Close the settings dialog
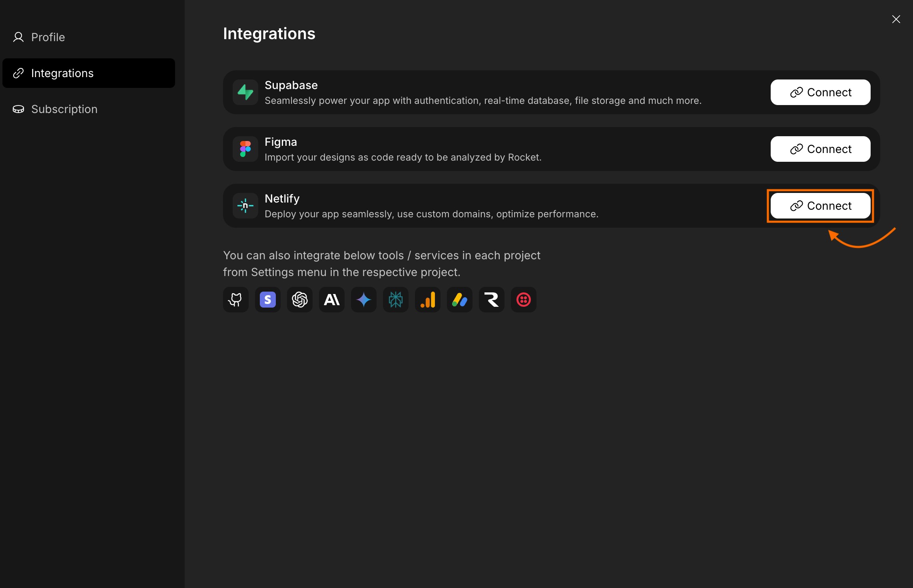913x588 pixels. coord(896,19)
